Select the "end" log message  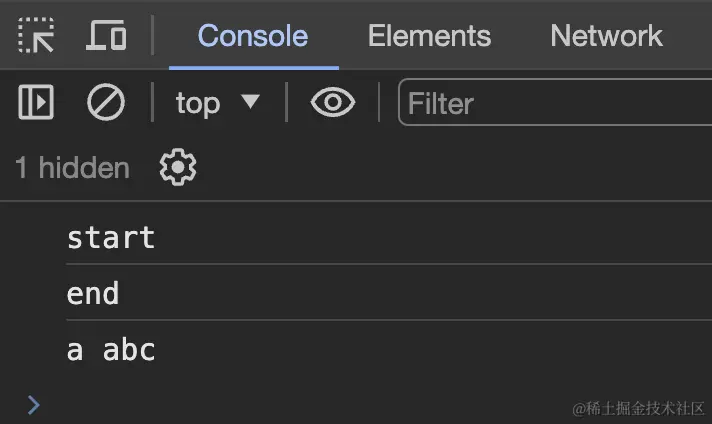point(93,294)
